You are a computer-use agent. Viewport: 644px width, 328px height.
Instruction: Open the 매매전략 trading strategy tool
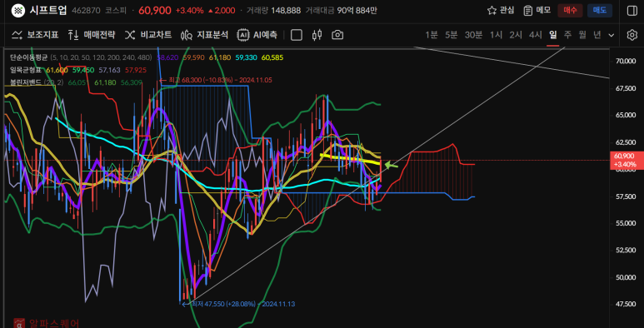coord(92,35)
